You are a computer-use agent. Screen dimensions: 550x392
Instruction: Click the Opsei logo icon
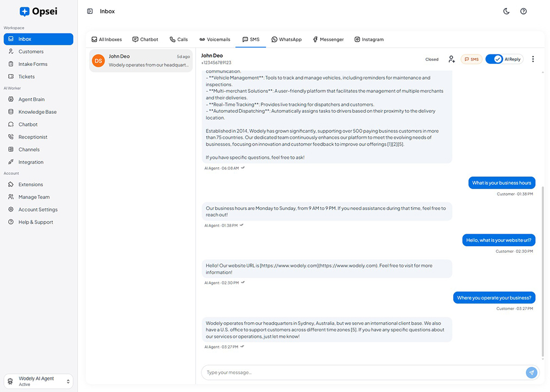tap(25, 12)
